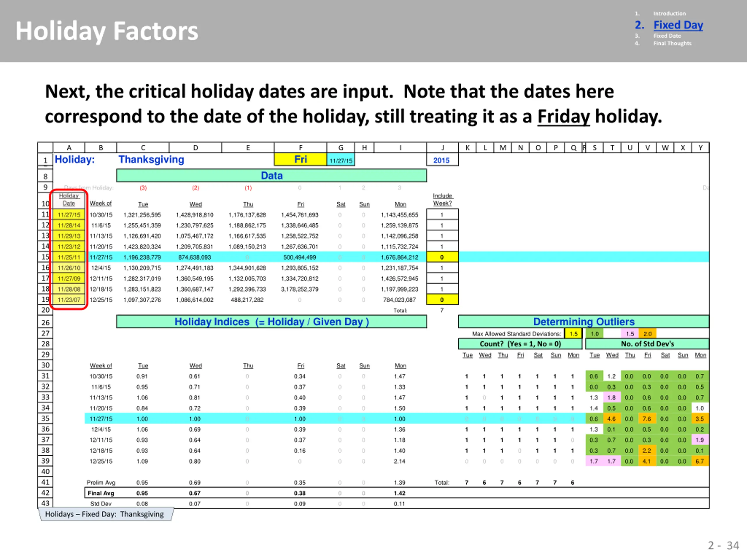Image resolution: width=747 pixels, height=560 pixels.
Task: Click the orange 6.7 std dev cell
Action: tap(700, 461)
